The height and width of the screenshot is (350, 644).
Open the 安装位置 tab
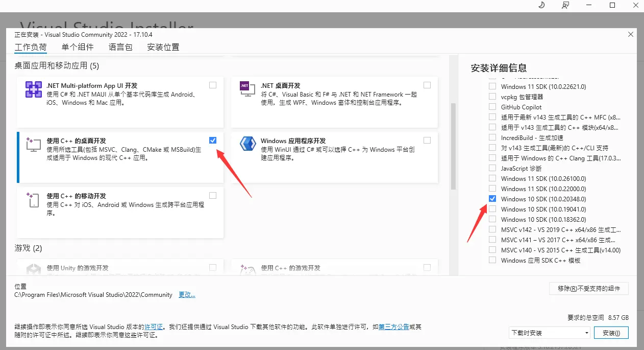(x=163, y=47)
